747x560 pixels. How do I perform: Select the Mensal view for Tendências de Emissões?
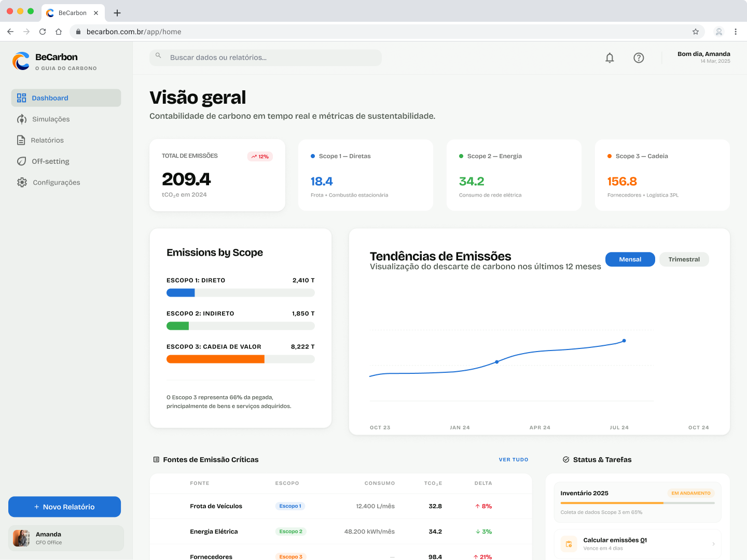coord(630,259)
